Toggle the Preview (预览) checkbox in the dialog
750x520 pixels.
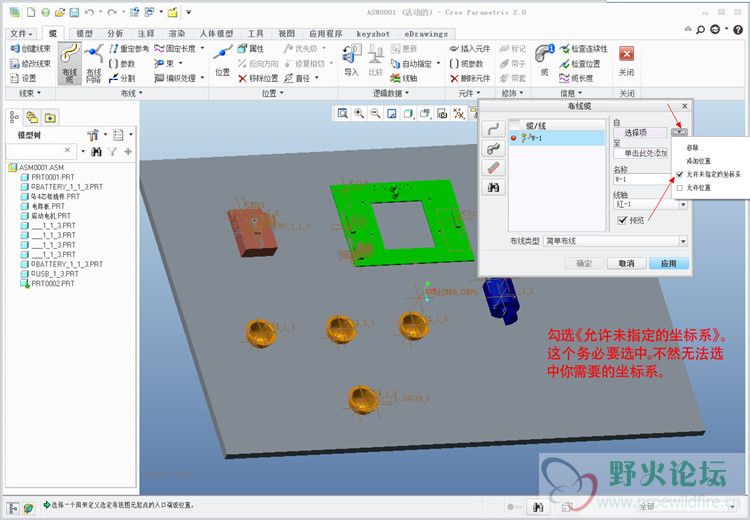coord(622,220)
